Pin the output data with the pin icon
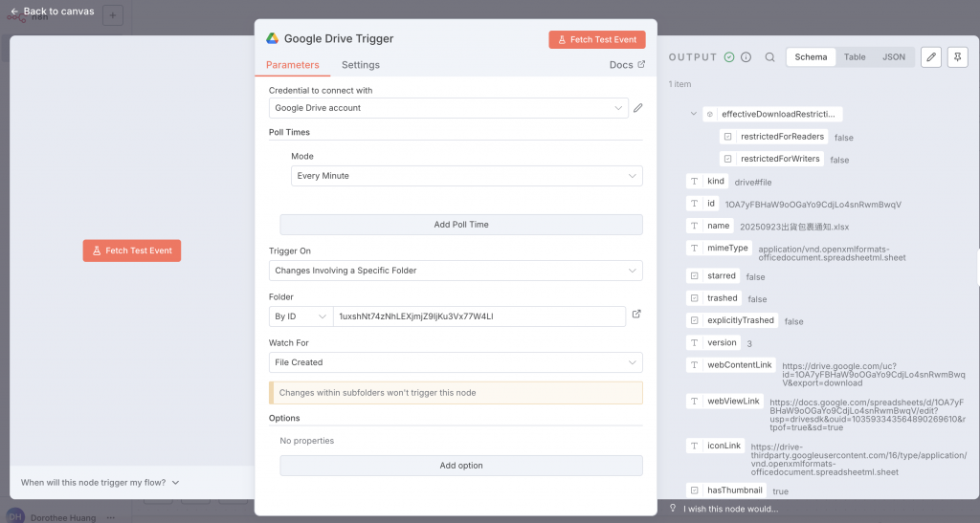 [x=957, y=56]
